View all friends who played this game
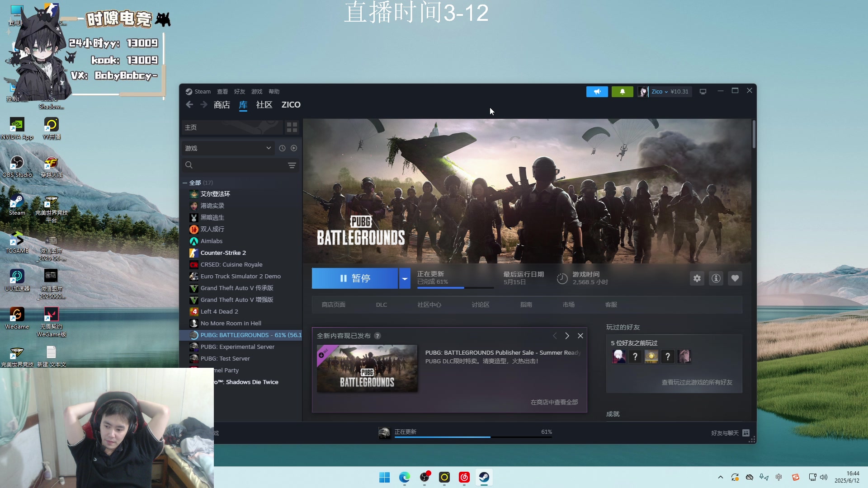 [x=697, y=382]
